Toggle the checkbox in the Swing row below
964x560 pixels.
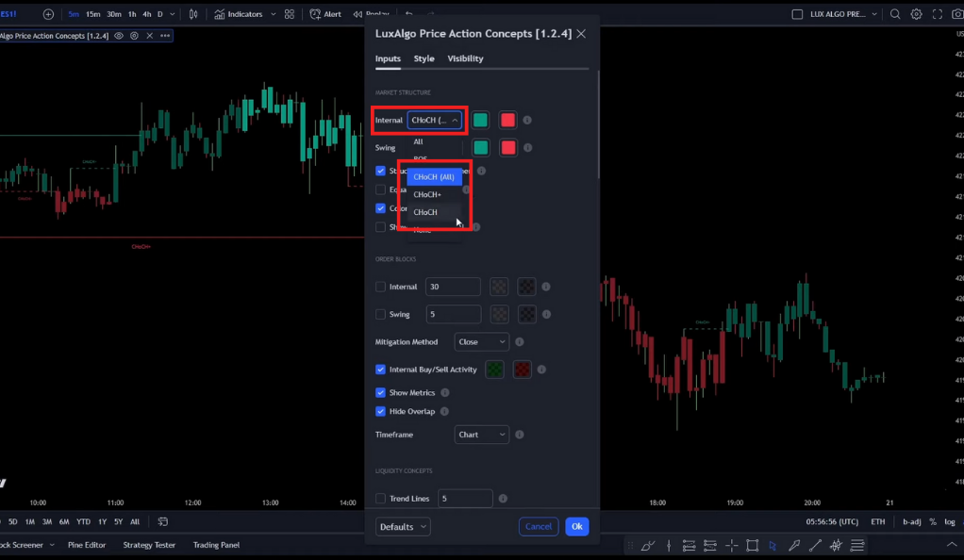(380, 171)
